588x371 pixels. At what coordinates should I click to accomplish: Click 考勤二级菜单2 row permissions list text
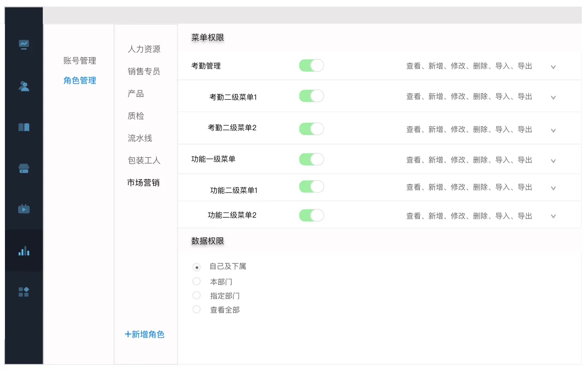[469, 129]
